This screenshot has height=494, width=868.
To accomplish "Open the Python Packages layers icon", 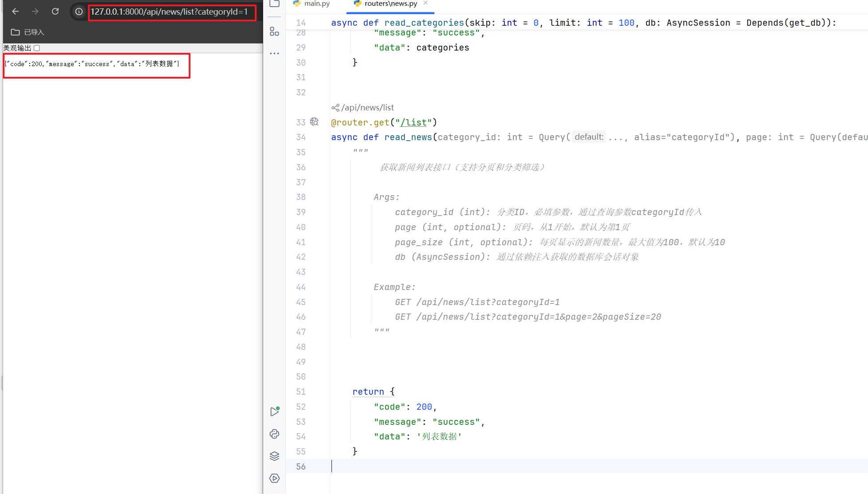I will [x=275, y=456].
